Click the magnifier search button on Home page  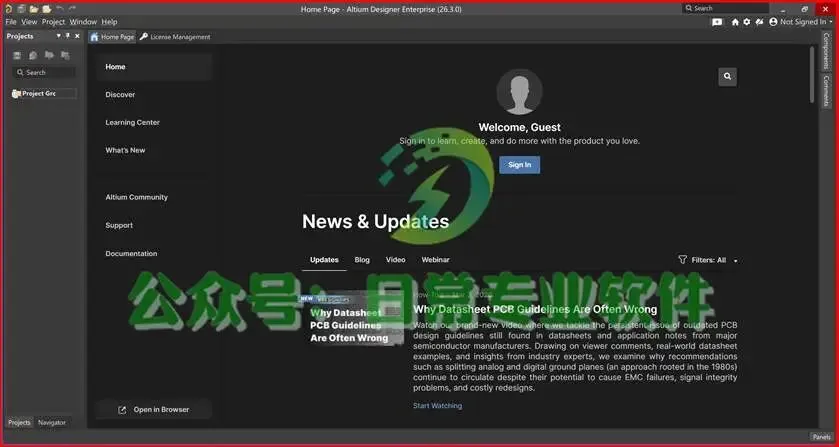pyautogui.click(x=727, y=77)
